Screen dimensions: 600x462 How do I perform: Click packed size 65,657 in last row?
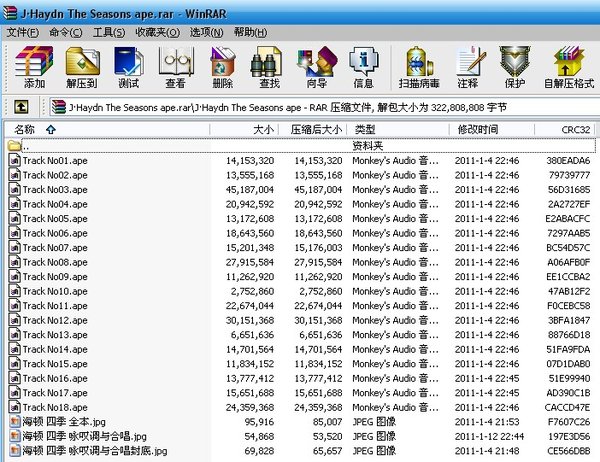tap(328, 451)
